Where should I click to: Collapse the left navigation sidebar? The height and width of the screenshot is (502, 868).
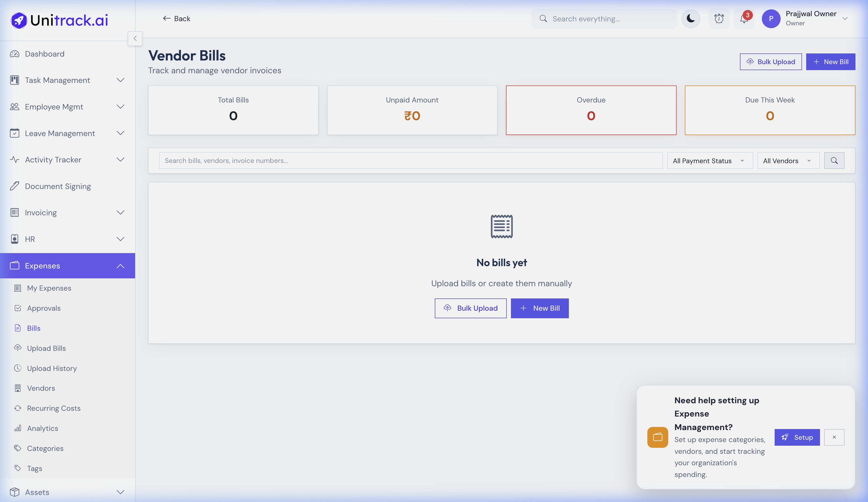135,38
